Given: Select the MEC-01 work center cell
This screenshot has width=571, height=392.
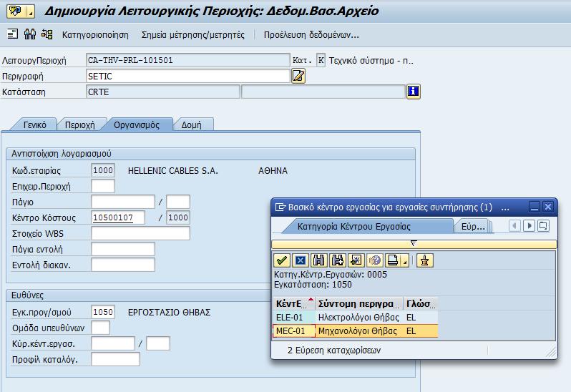Looking at the screenshot, I should tap(294, 331).
